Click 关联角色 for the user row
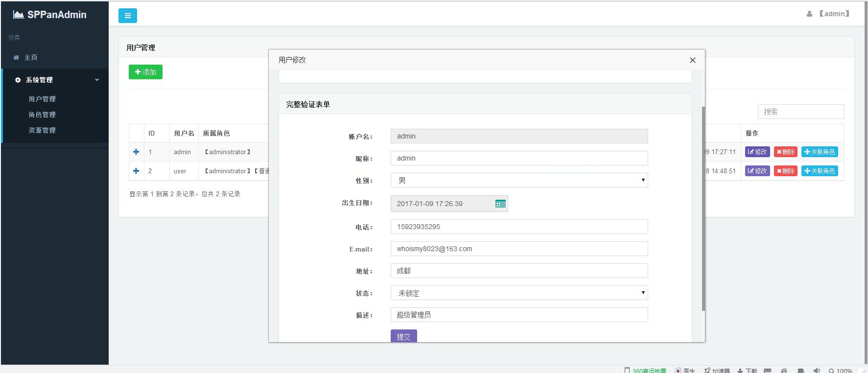Image resolution: width=868 pixels, height=373 pixels. point(820,171)
